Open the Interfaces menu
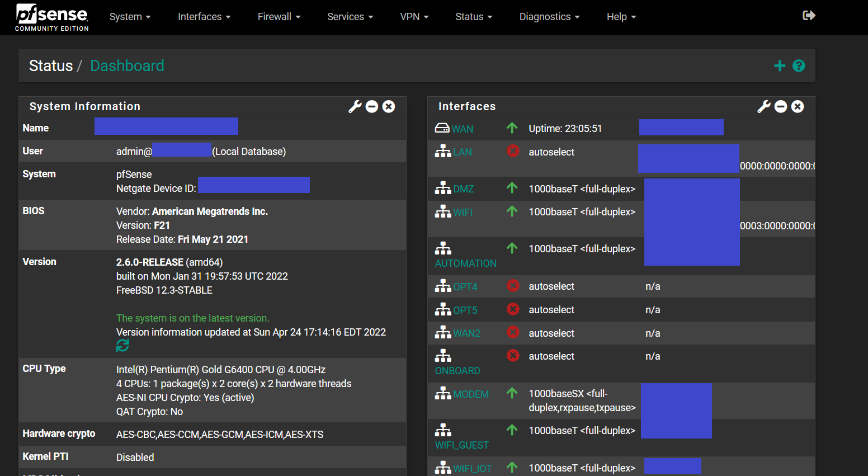Screen dimensions: 868x476 coord(204,17)
